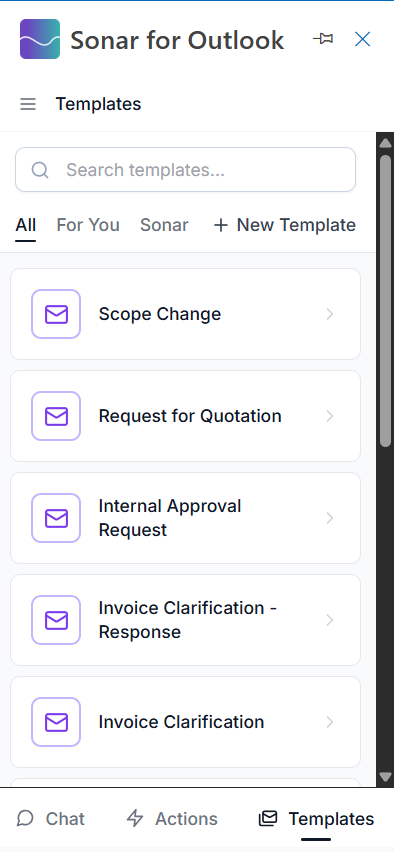Go to the Actions tab label
The width and height of the screenshot is (394, 852).
point(186,818)
